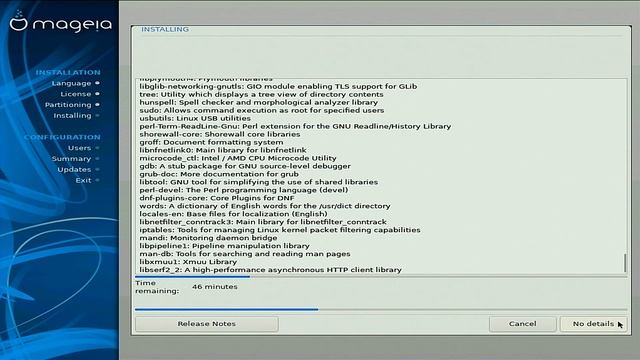Click the 'iptables' line
Viewport: 640px width, 360px height.
280,230
